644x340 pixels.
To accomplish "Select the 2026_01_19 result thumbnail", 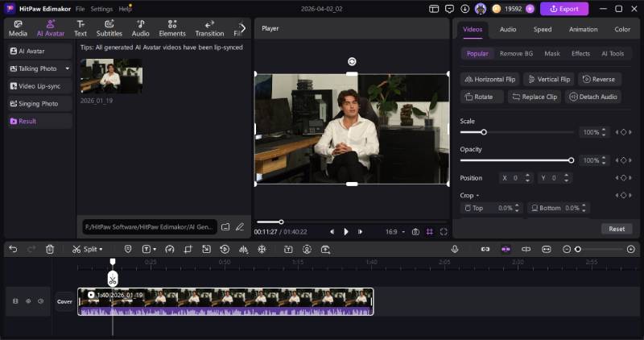I will click(x=111, y=76).
